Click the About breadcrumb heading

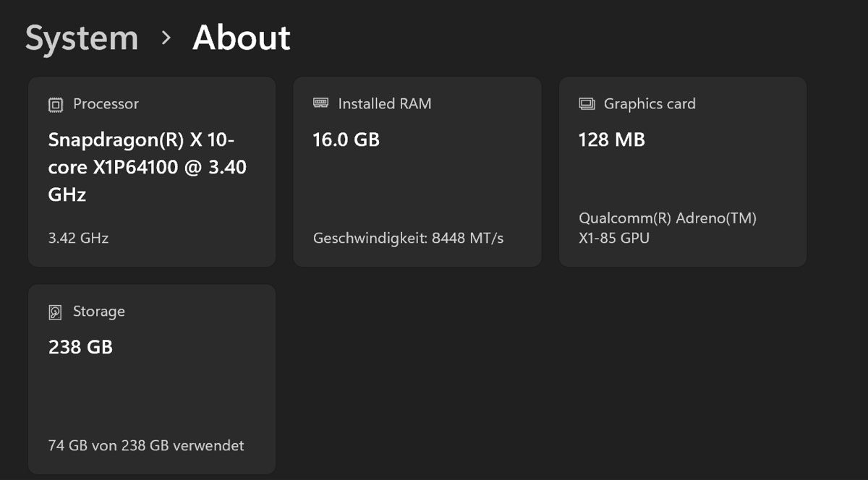coord(242,38)
